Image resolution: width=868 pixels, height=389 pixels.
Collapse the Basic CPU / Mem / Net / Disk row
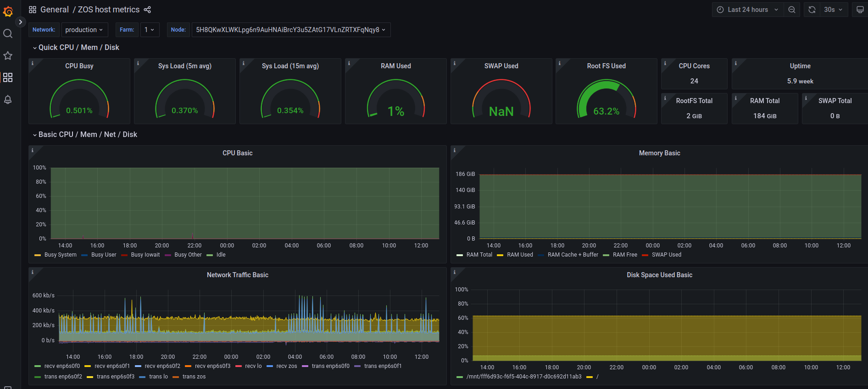(87, 135)
